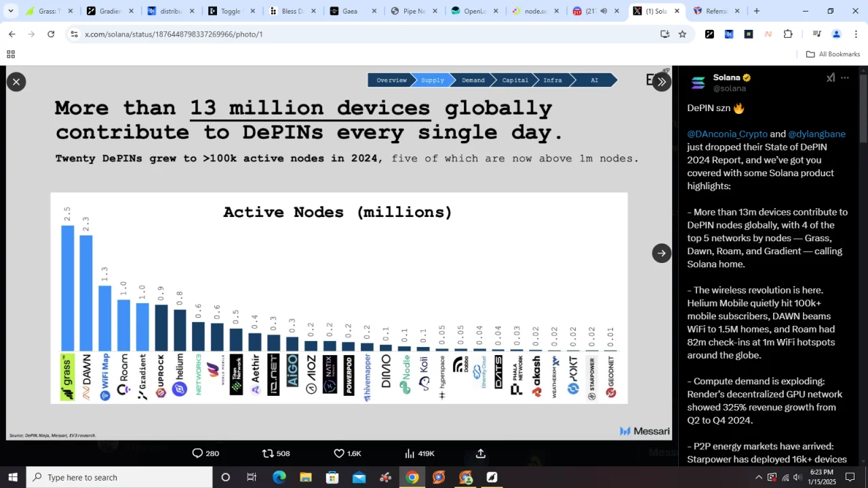Viewport: 868px width, 488px height.
Task: Show hidden system tray icons chevron
Action: (x=759, y=477)
